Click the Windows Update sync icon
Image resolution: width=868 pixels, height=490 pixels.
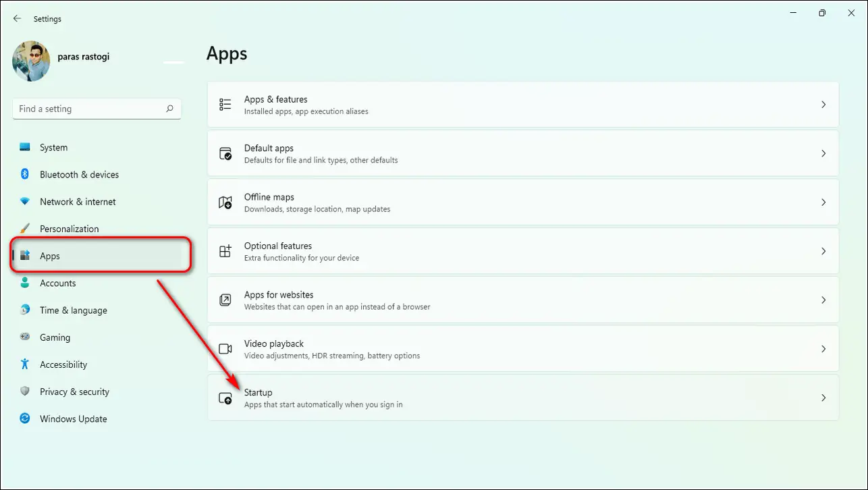coord(25,418)
